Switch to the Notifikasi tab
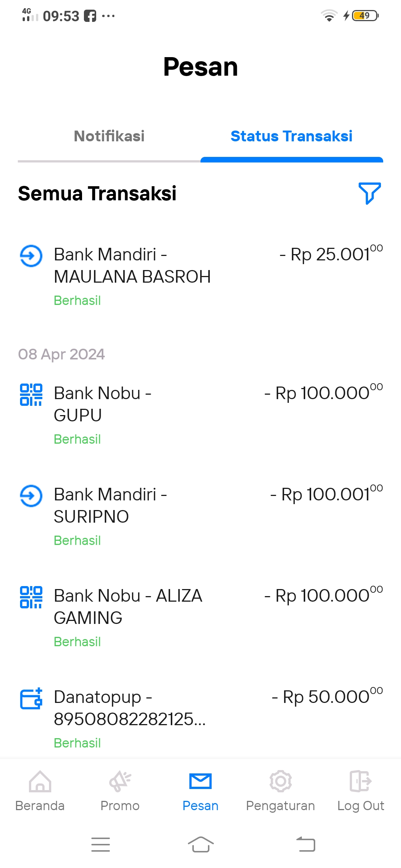Screen dimensions: 401x868 coord(109,136)
